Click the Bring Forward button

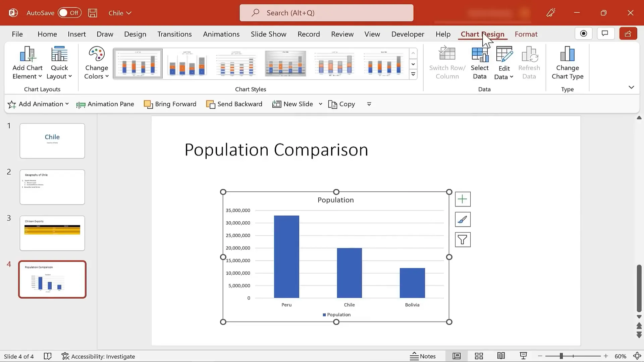pos(170,104)
